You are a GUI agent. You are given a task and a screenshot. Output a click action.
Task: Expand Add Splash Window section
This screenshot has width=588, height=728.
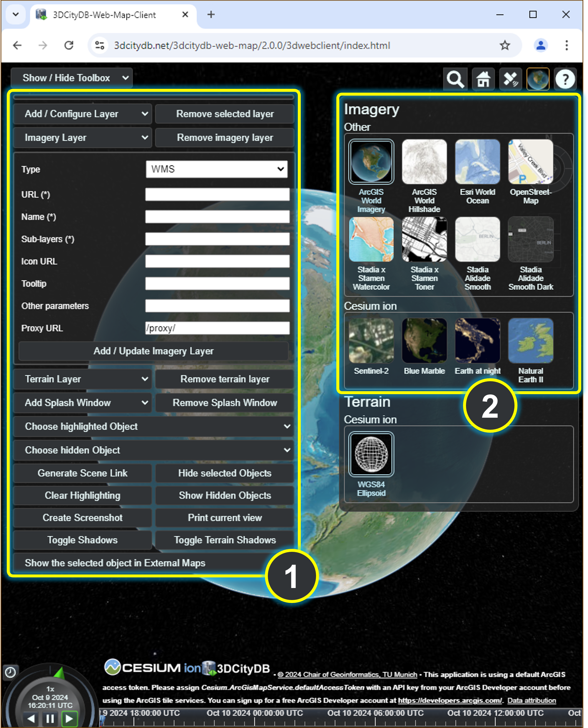pos(82,403)
